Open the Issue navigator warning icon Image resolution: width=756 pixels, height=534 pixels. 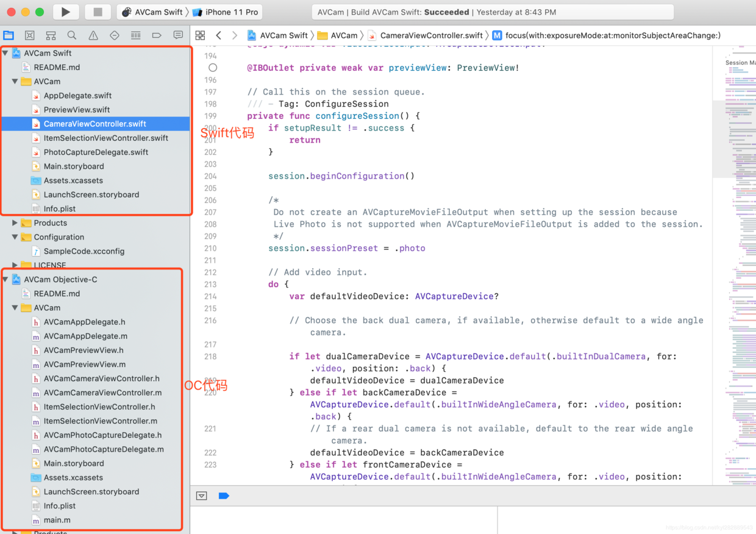pos(93,35)
